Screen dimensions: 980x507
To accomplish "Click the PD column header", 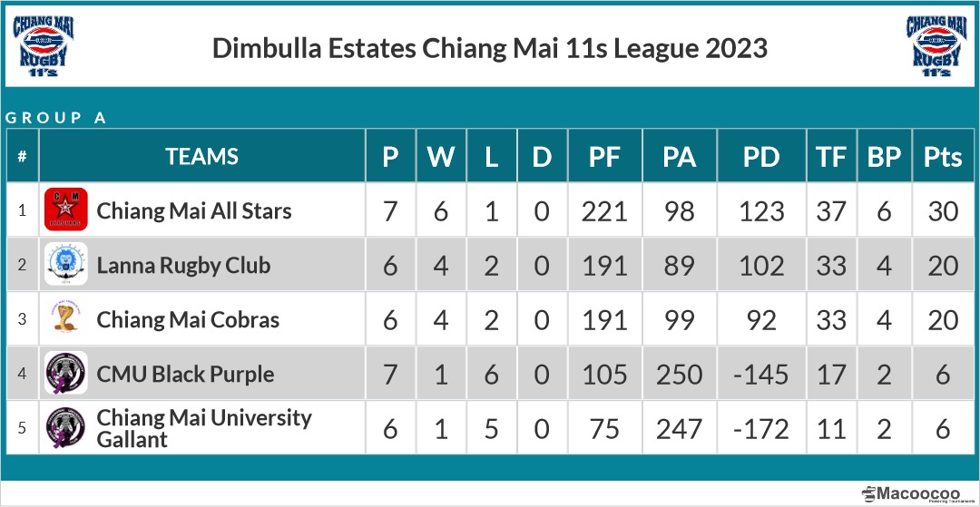I will point(760,157).
